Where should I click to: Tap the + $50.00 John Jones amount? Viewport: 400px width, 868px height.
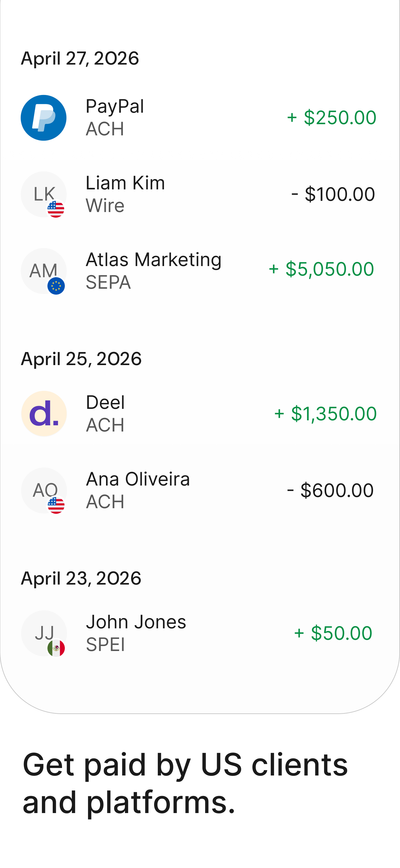pos(333,633)
